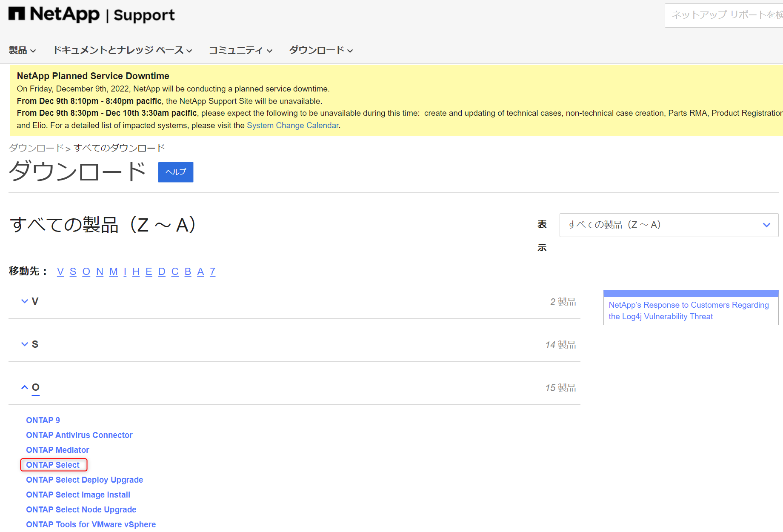Open ONTAP Mediator page

57,450
